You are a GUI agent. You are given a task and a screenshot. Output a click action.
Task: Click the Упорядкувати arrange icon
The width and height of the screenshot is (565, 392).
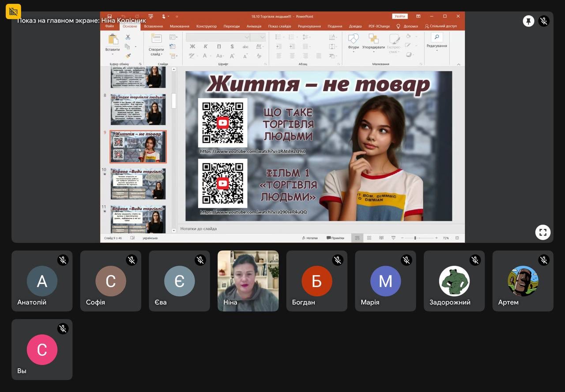[x=373, y=38]
